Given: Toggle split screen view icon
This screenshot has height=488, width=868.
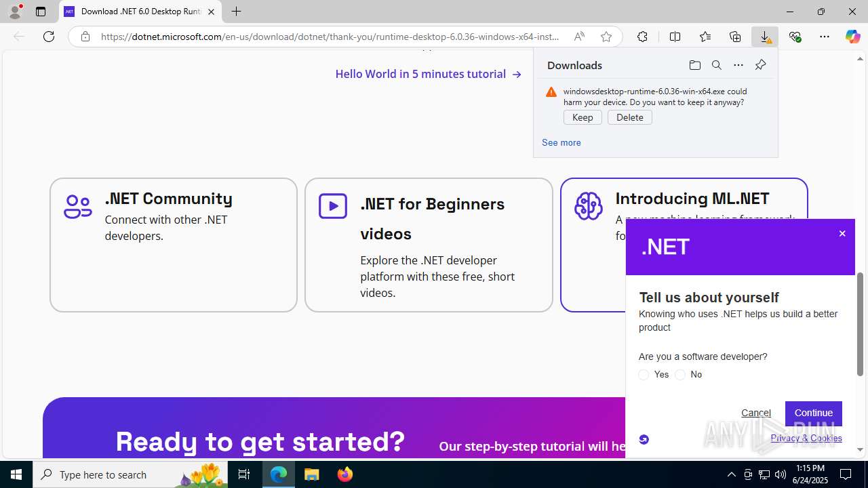Looking at the screenshot, I should 675,37.
